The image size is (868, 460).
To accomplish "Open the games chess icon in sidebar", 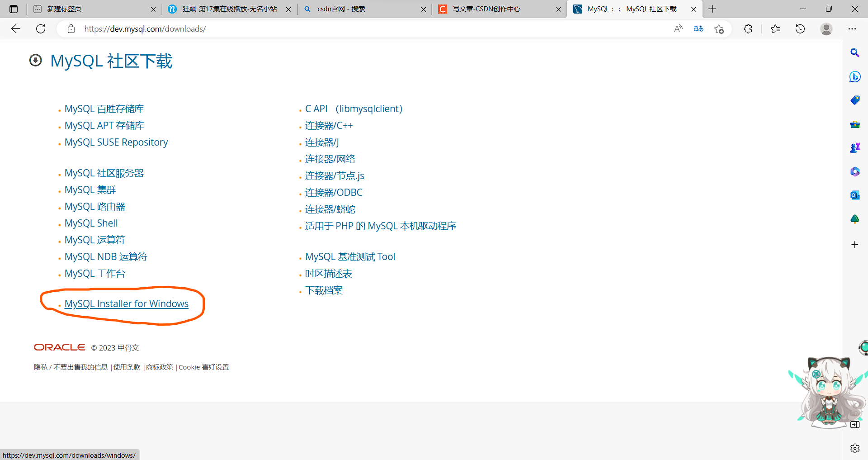I will [855, 148].
